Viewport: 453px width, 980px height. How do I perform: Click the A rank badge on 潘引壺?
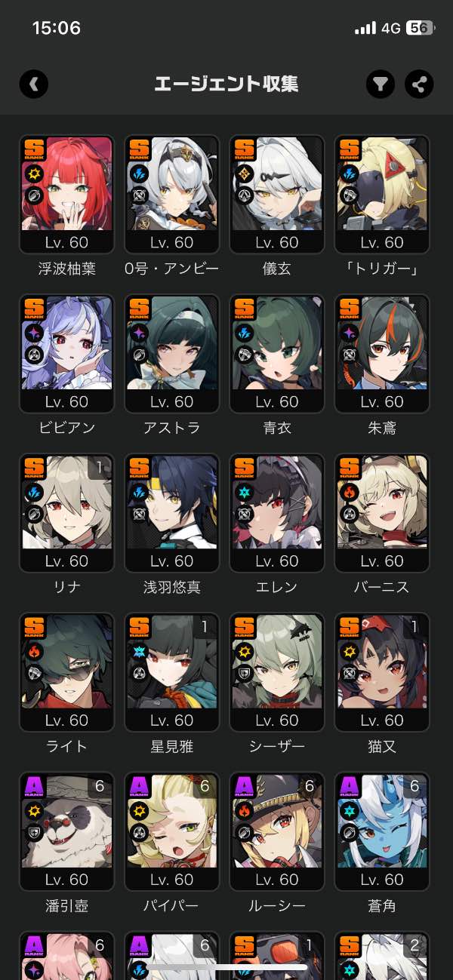(x=34, y=784)
